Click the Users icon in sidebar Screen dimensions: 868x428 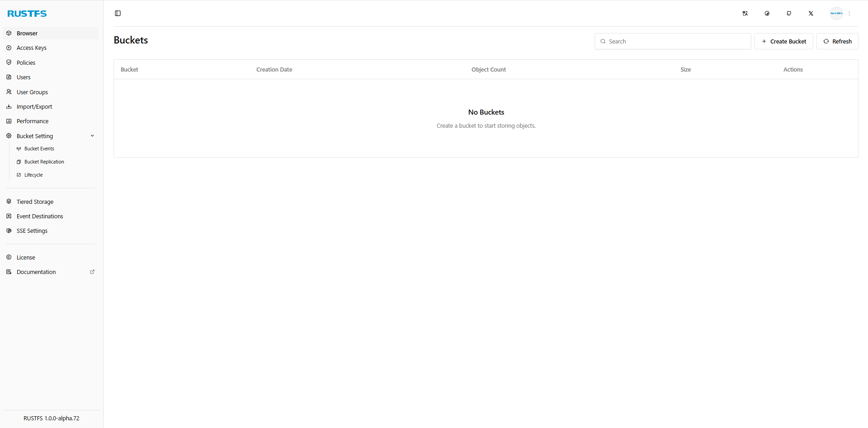tap(9, 77)
